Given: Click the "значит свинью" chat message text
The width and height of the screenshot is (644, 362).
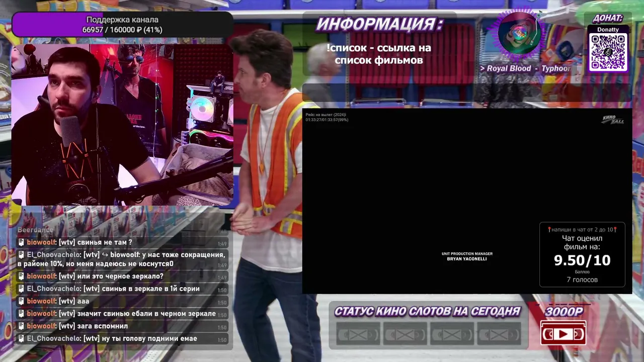Looking at the screenshot, I should coord(146,314).
